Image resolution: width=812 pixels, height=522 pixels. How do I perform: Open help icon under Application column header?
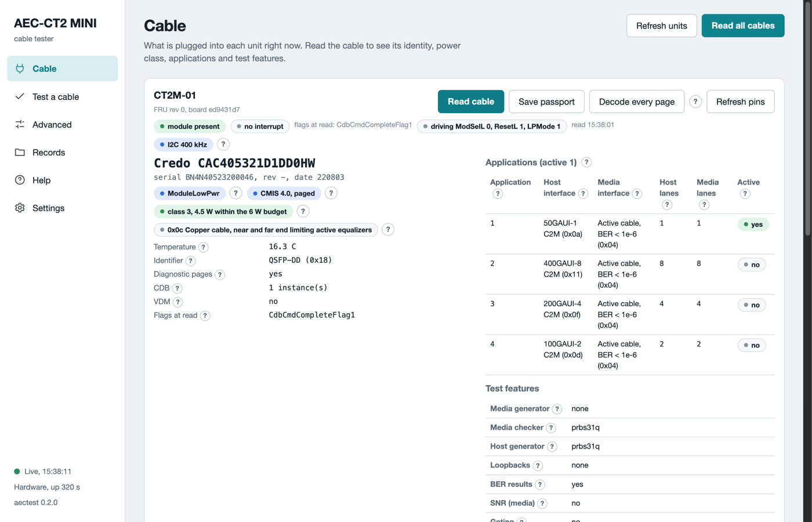coord(498,194)
